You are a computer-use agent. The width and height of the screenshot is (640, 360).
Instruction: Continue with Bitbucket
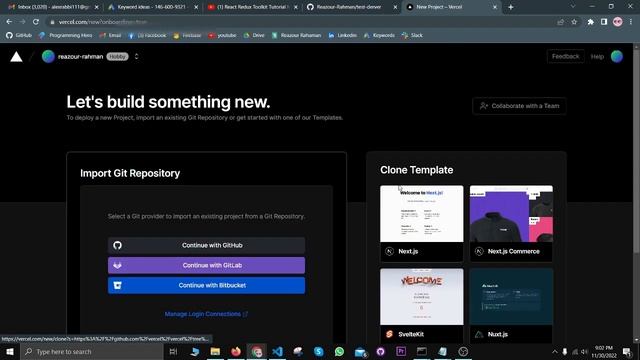pyautogui.click(x=206, y=285)
